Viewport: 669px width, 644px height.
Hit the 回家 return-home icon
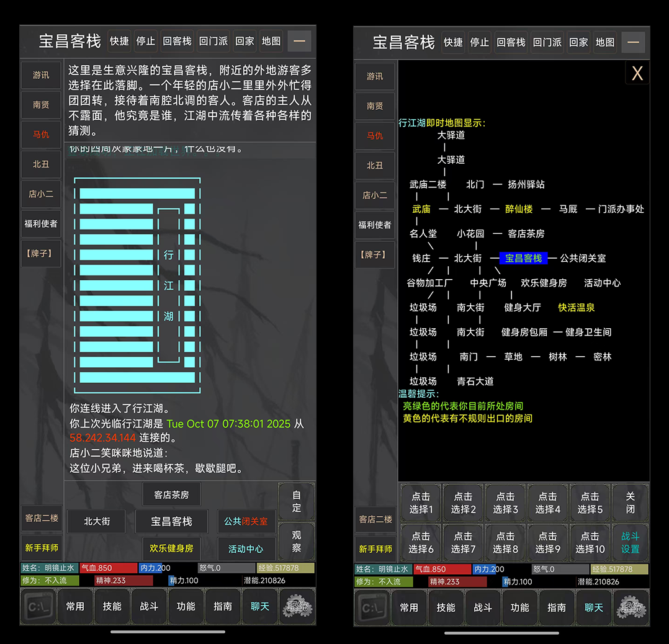(x=245, y=41)
